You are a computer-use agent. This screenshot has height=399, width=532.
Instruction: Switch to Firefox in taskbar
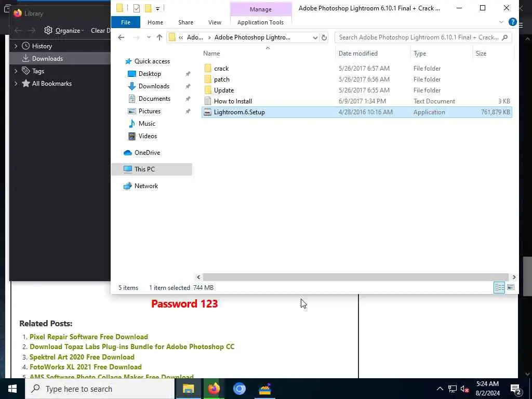[214, 389]
